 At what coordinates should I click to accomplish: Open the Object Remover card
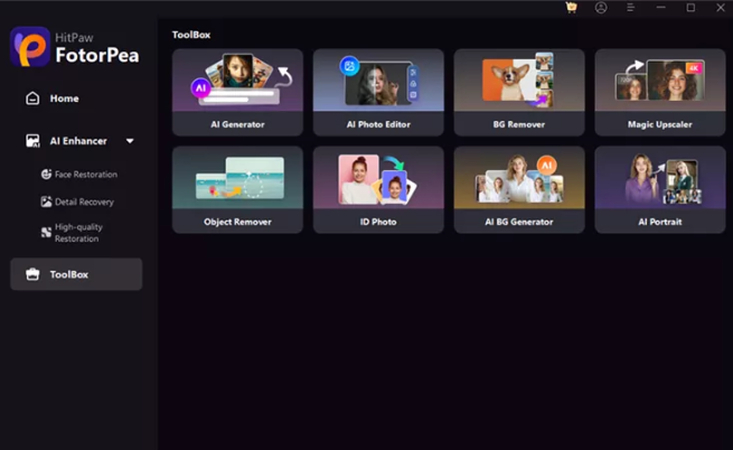click(x=237, y=190)
